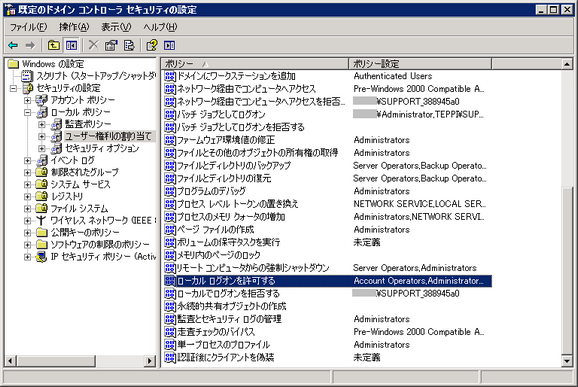Click policy icon for 永続的共有オブジェクトの作成
578x387 pixels.
[170, 306]
